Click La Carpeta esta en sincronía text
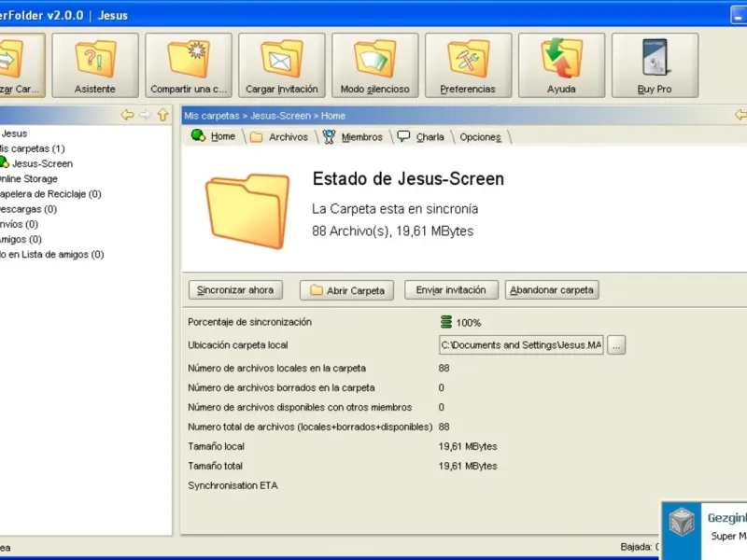This screenshot has width=747, height=560. [x=395, y=209]
